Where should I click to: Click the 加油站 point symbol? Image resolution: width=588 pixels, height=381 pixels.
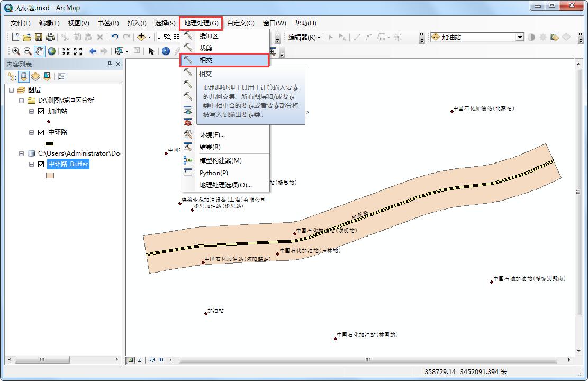(x=49, y=122)
